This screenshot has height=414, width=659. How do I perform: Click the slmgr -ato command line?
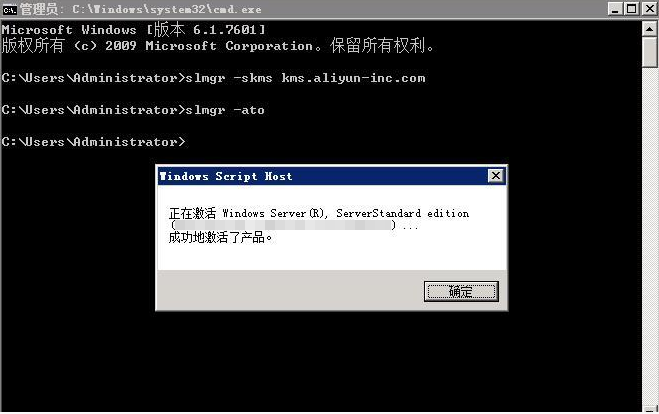tap(133, 110)
